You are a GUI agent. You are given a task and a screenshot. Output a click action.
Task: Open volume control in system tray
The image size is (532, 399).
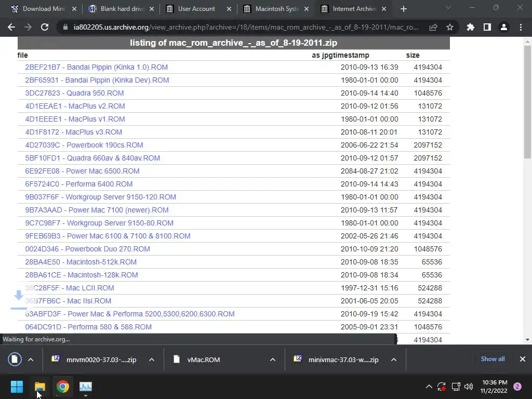pyautogui.click(x=469, y=387)
